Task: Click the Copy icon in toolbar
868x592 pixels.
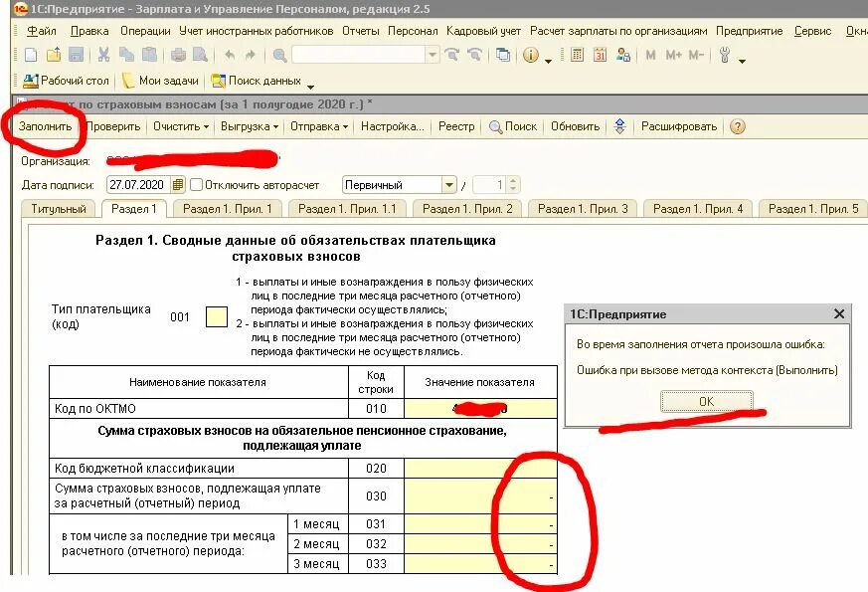Action: click(x=126, y=55)
